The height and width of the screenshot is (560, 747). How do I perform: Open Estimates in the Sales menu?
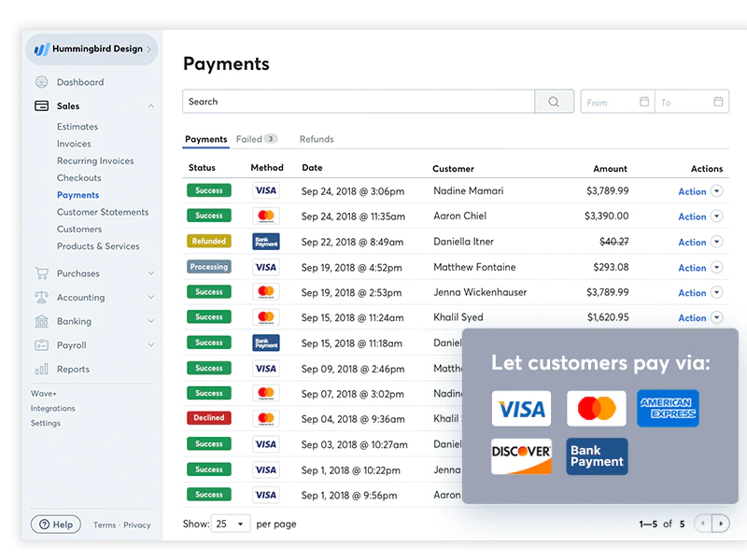point(78,127)
